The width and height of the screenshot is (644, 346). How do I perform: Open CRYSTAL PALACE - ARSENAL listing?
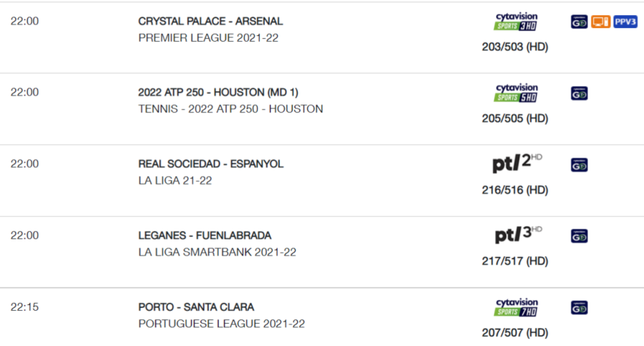tap(210, 21)
